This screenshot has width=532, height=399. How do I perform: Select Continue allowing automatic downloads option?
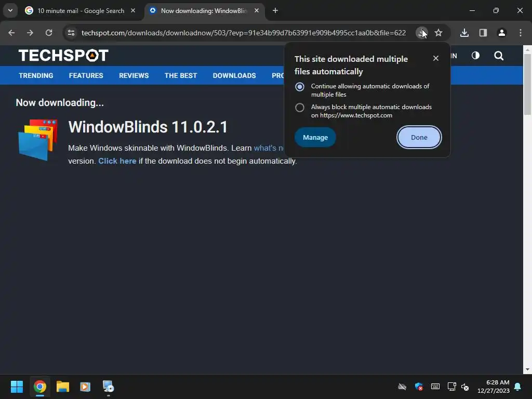click(x=300, y=87)
